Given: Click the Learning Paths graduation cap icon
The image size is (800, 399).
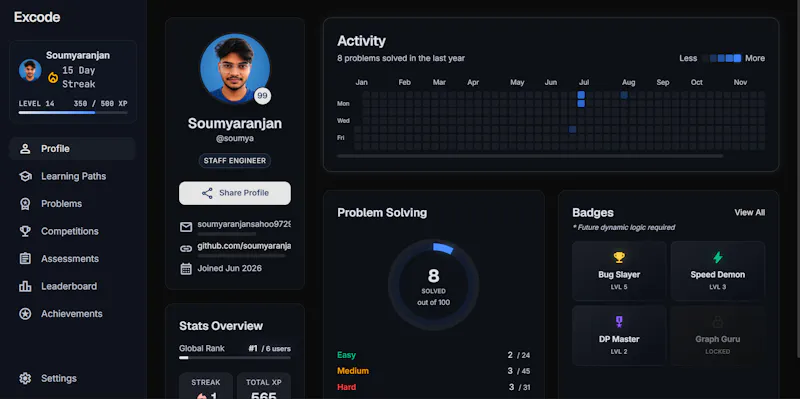Looking at the screenshot, I should pyautogui.click(x=25, y=177).
